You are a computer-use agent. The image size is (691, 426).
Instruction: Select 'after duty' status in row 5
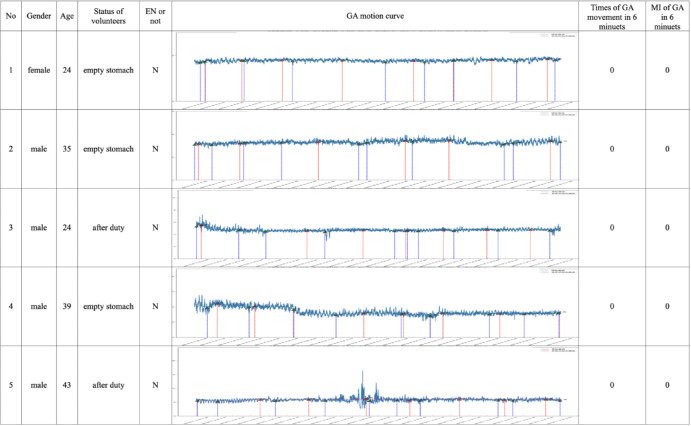pos(108,385)
